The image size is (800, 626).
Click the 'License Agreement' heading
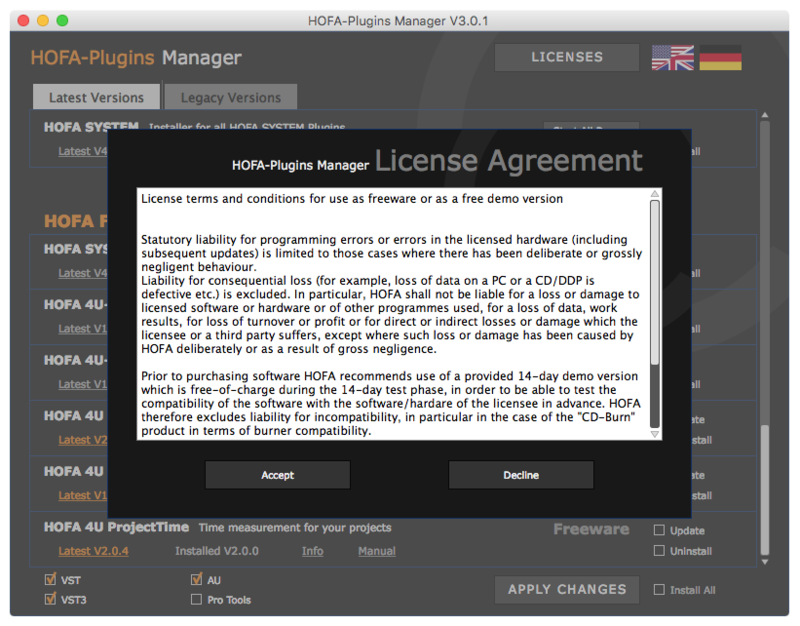pos(509,161)
